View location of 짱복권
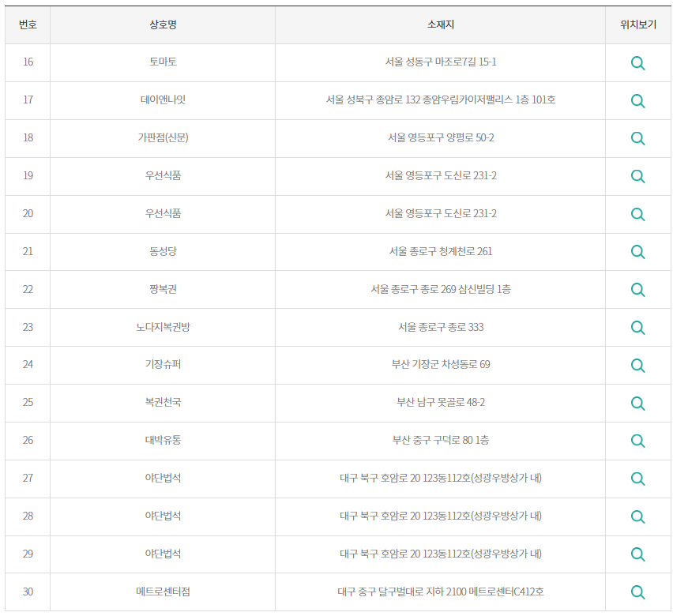The width and height of the screenshot is (673, 616). [x=637, y=290]
